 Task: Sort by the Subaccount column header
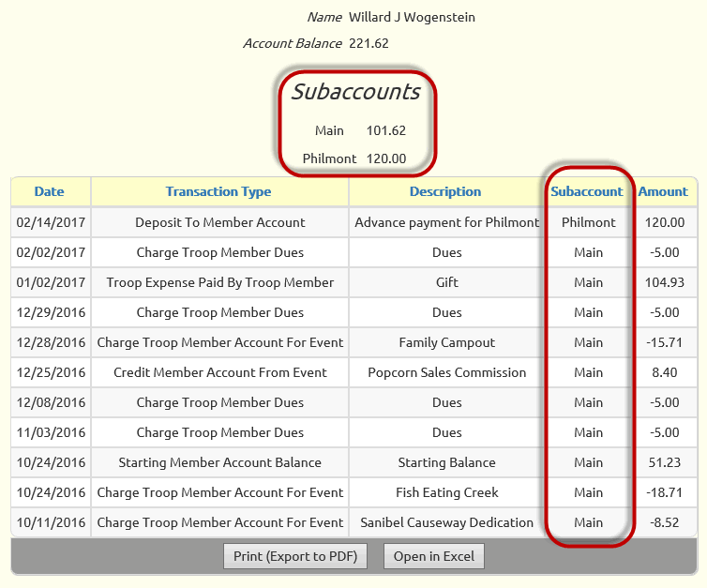[587, 191]
